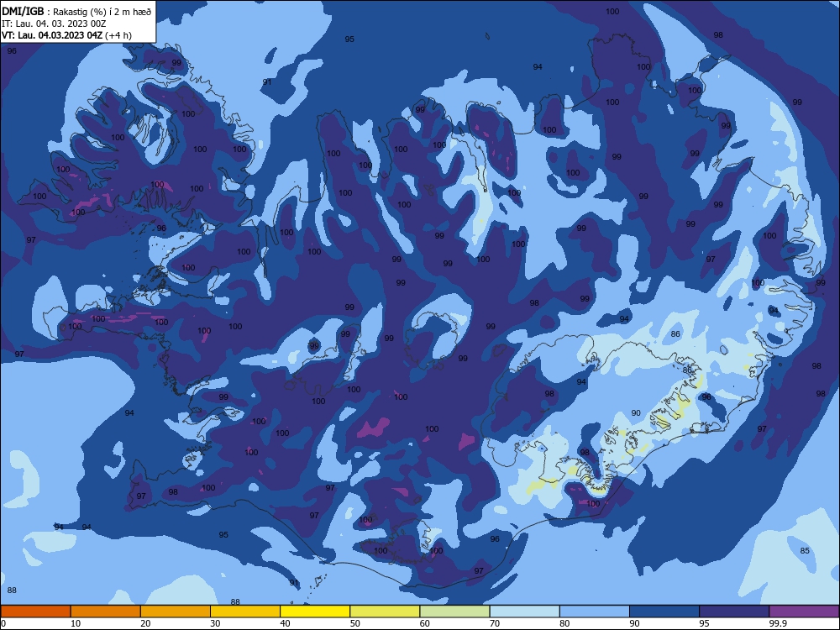Screen dimensions: 840x630
Task: Click the legend tick label '30'
Action: click(215, 623)
